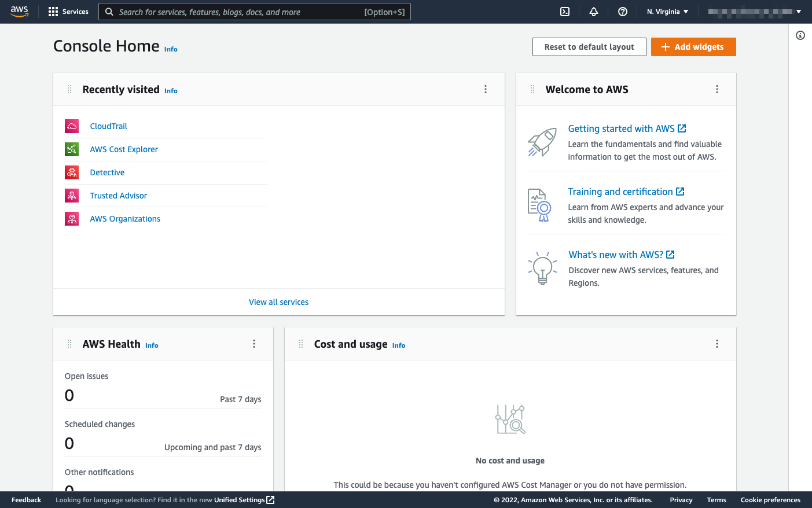Open the View all services link
This screenshot has width=812, height=508.
[278, 301]
